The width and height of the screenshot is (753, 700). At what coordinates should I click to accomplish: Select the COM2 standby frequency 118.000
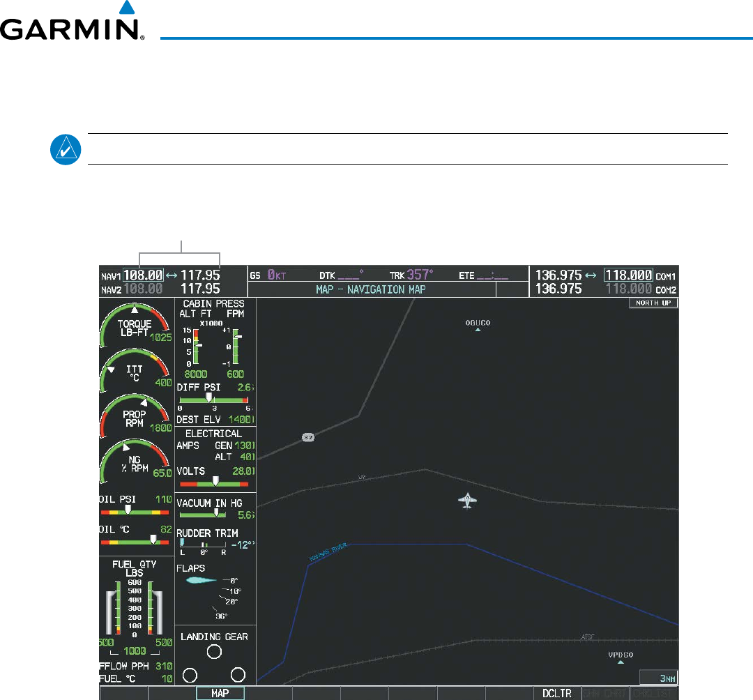point(628,289)
